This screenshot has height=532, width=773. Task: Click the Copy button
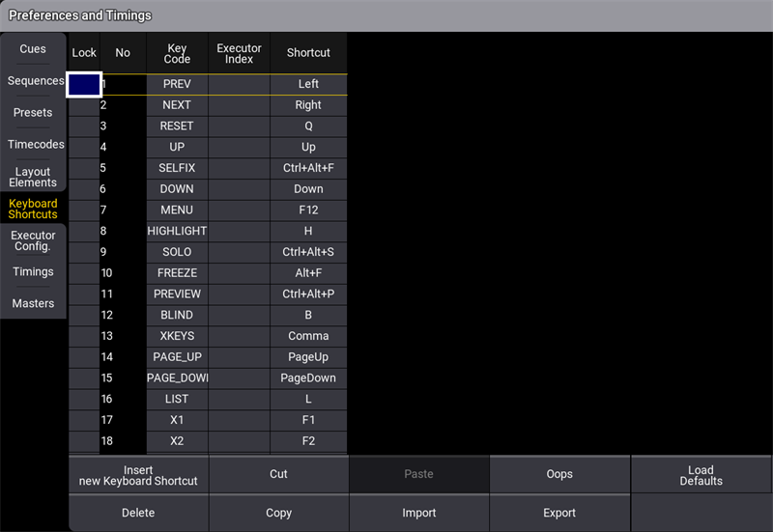pos(278,514)
